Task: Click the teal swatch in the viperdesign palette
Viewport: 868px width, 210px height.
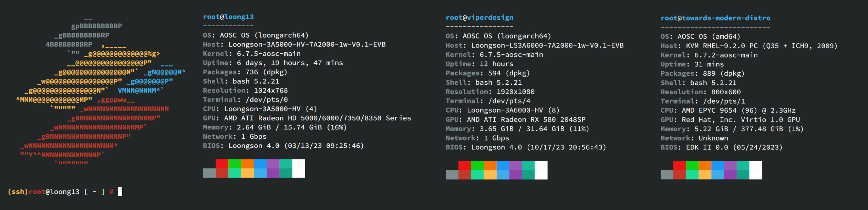Action: (528, 166)
